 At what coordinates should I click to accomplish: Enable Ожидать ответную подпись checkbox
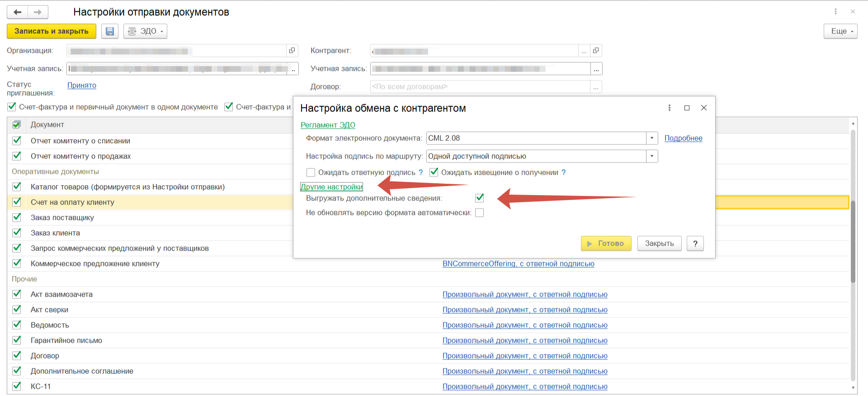(311, 172)
